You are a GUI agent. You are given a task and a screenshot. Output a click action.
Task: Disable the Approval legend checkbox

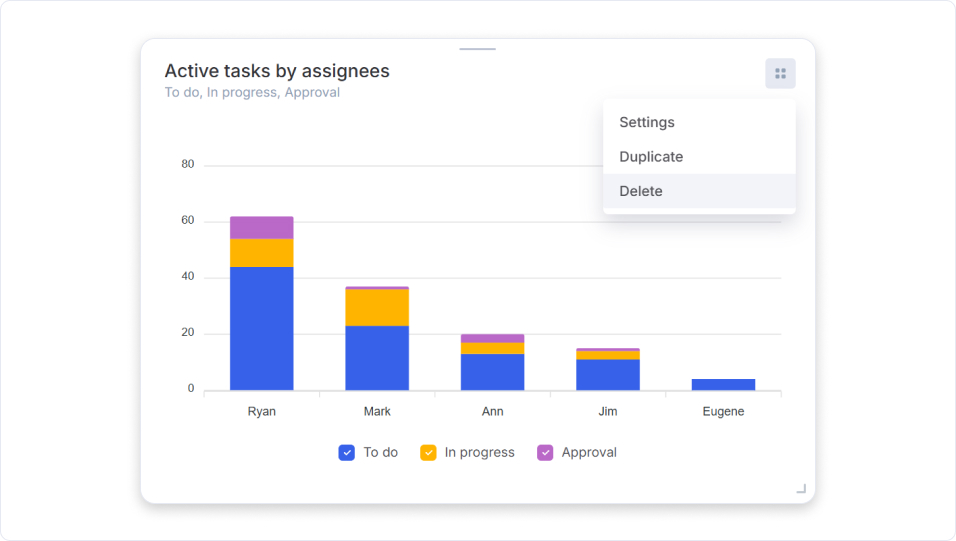tap(545, 453)
